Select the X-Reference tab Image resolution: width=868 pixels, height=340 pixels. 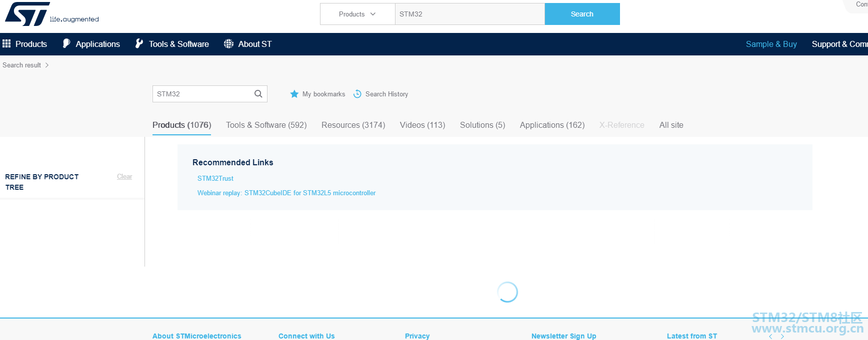tap(621, 125)
